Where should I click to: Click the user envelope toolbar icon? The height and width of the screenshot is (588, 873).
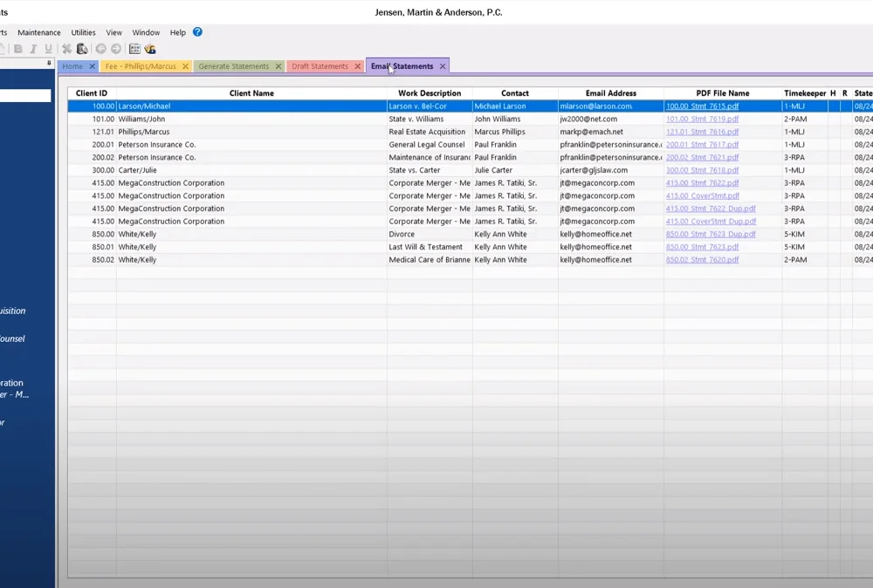pos(150,49)
